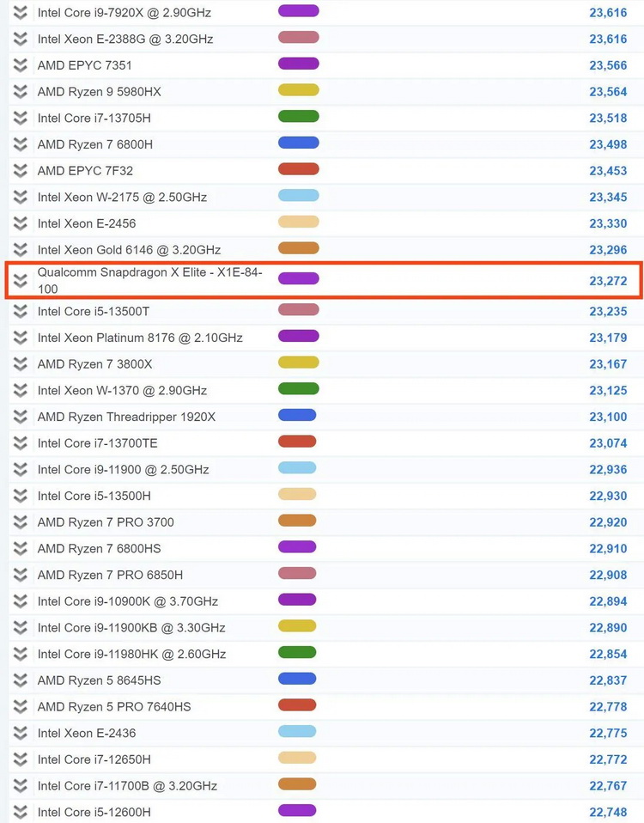Open the Intel Core i9-11980HK @ 2.60GHz link

click(131, 654)
